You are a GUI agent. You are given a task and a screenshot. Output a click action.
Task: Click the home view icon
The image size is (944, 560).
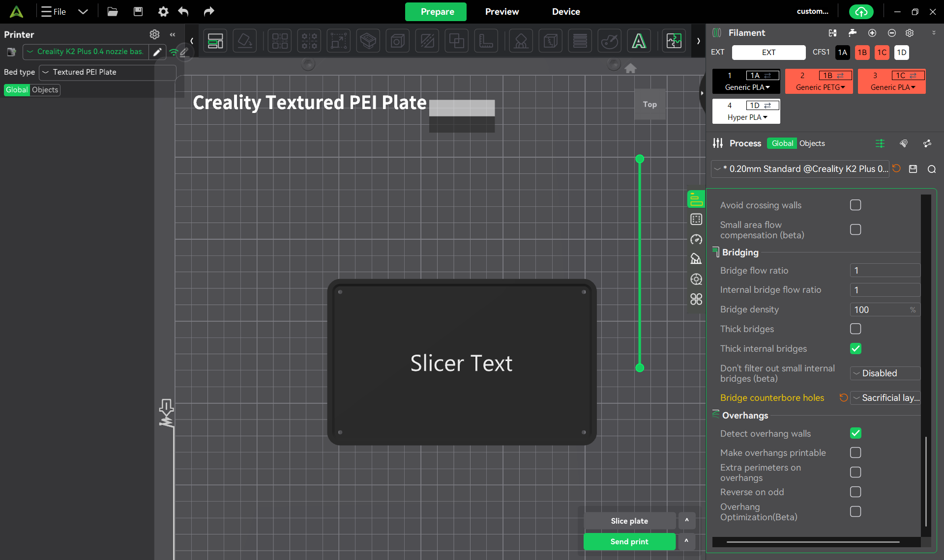[x=630, y=68]
